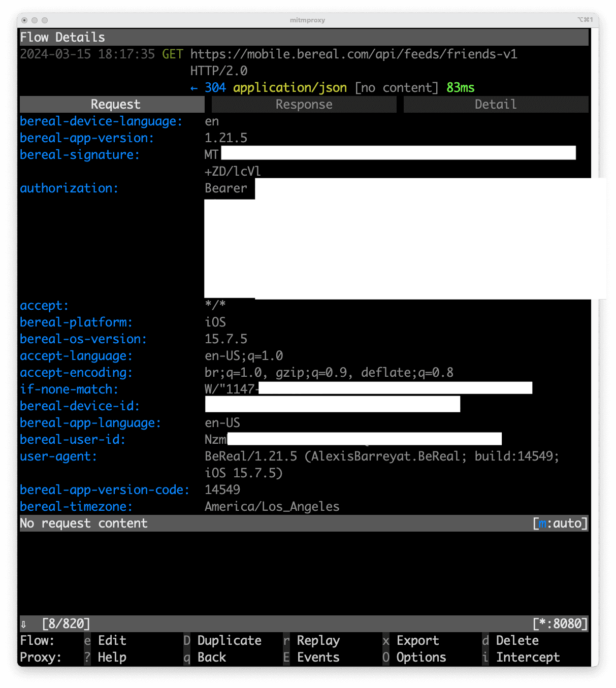Click the America/Los_Angeles timezone value
The height and width of the screenshot is (688, 616).
(x=272, y=507)
